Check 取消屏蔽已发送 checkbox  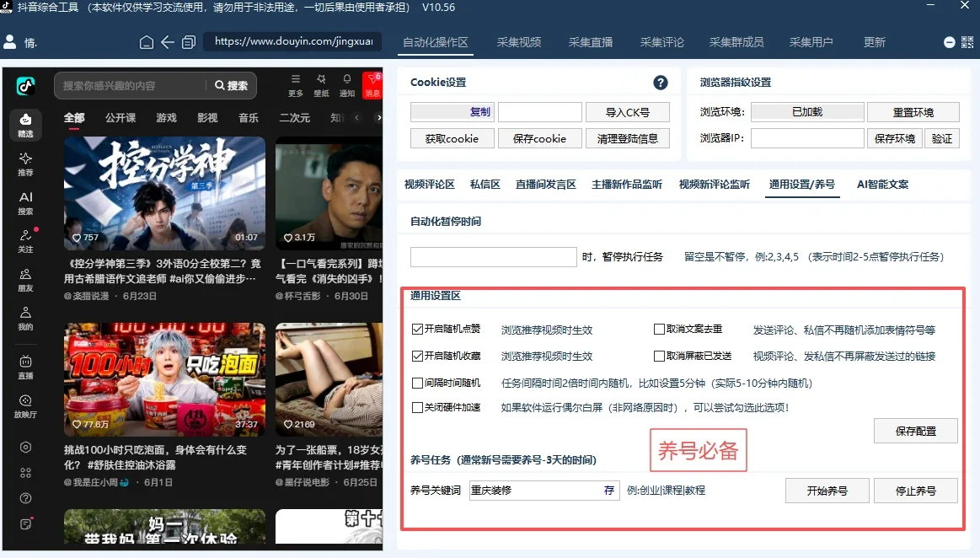point(659,357)
